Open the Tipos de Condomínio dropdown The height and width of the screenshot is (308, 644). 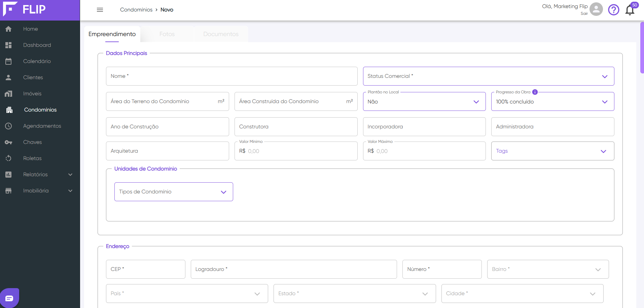(174, 192)
